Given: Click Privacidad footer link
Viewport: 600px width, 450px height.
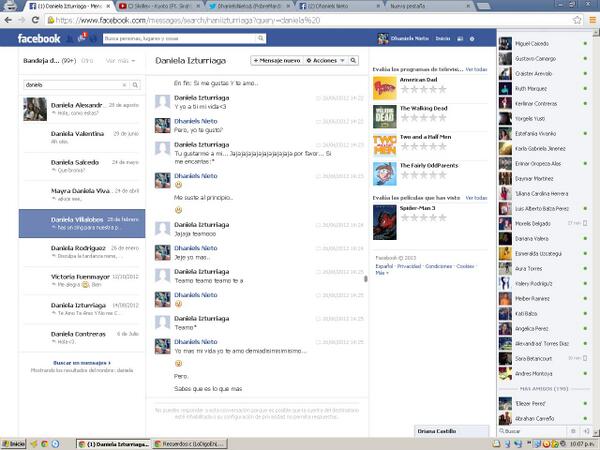Looking at the screenshot, I should (409, 266).
